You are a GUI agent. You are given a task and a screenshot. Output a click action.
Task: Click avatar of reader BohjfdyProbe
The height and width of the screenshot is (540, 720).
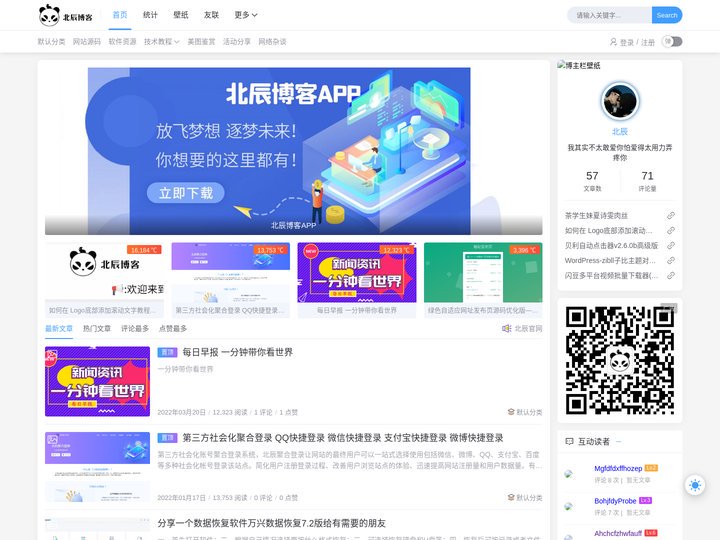(x=568, y=506)
